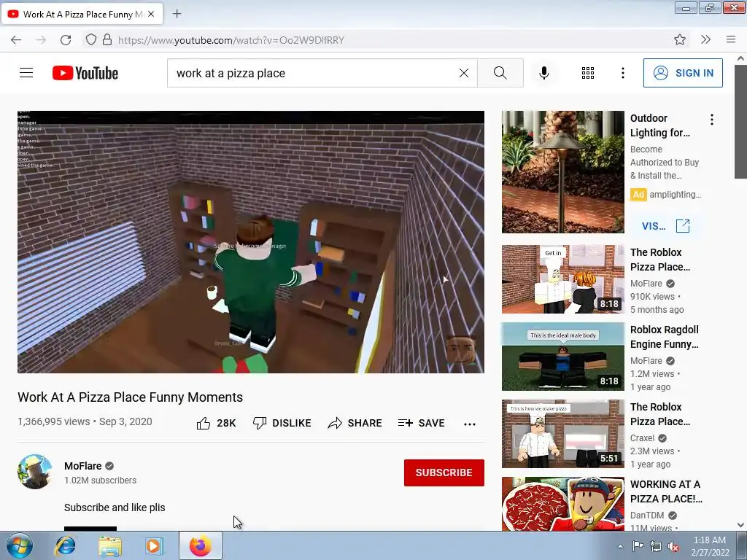
Task: Go back to the previous page in Firefox
Action: click(x=16, y=40)
